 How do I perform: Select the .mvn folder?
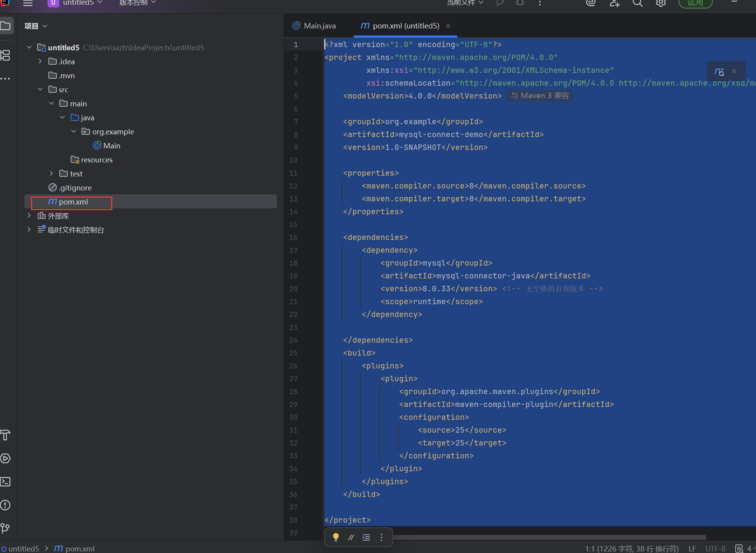coord(62,76)
